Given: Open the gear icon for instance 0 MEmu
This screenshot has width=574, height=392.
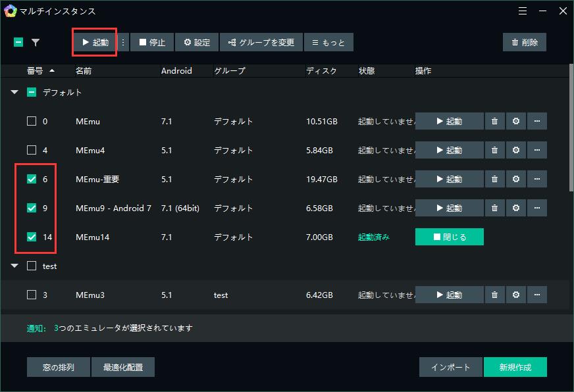Looking at the screenshot, I should pyautogui.click(x=515, y=121).
